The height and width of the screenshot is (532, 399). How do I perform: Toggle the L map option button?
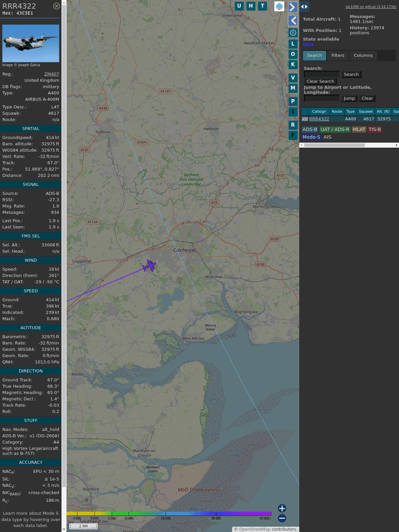[293, 44]
